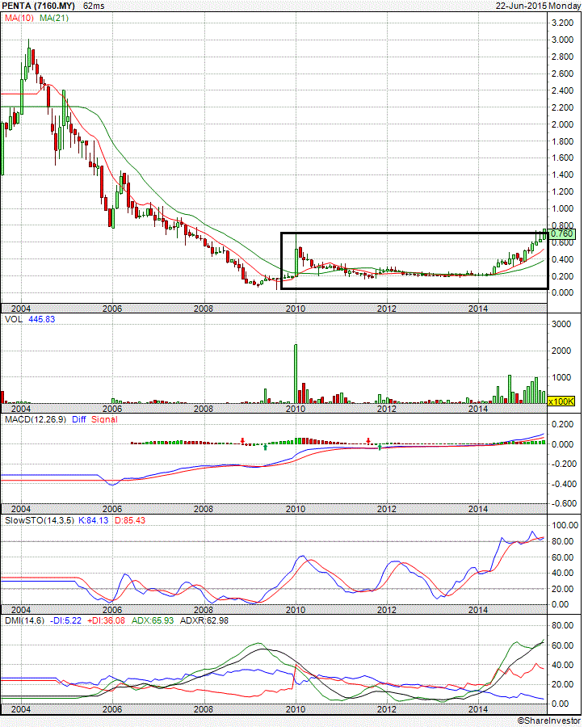
Task: Click the 62ms timing text
Action: pyautogui.click(x=93, y=6)
